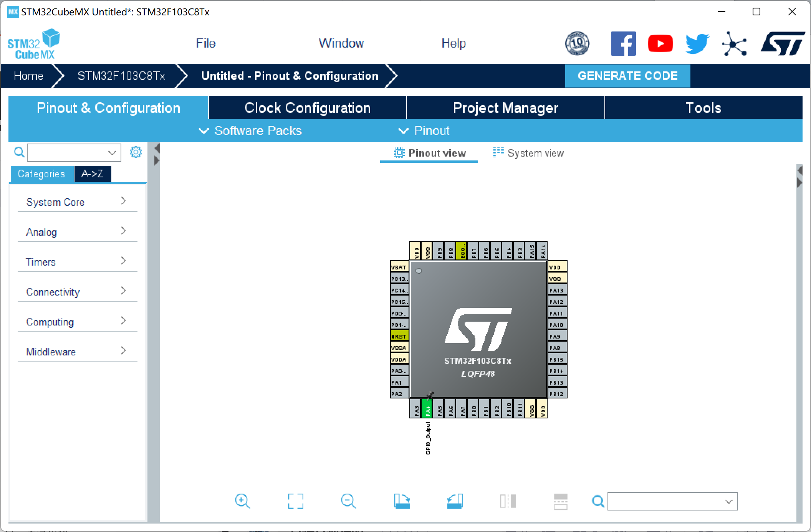This screenshot has width=811, height=532.
Task: Go to Home in the breadcrumb
Action: click(28, 76)
